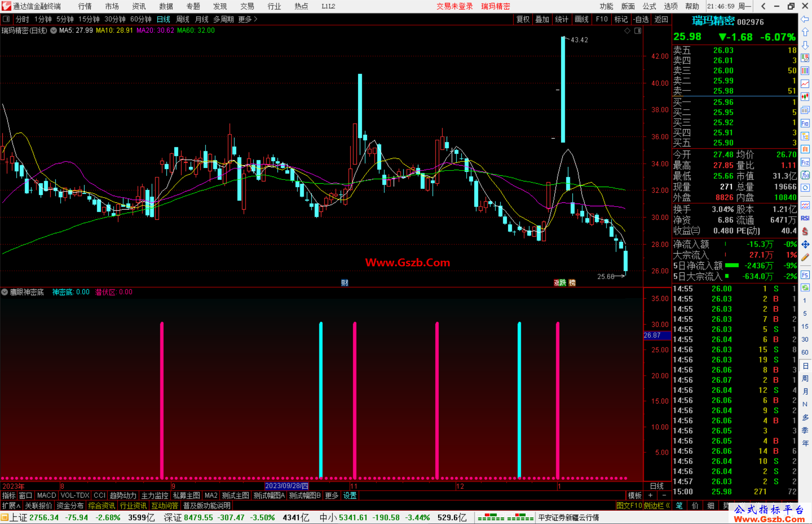Open the 更多 indicator tabs list
The image size is (812, 524).
(x=332, y=495)
